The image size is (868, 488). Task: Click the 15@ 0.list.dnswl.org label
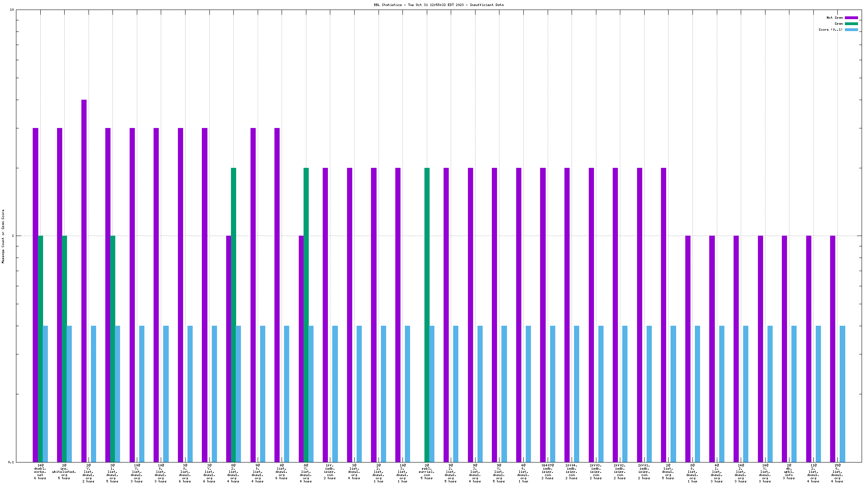837,473
